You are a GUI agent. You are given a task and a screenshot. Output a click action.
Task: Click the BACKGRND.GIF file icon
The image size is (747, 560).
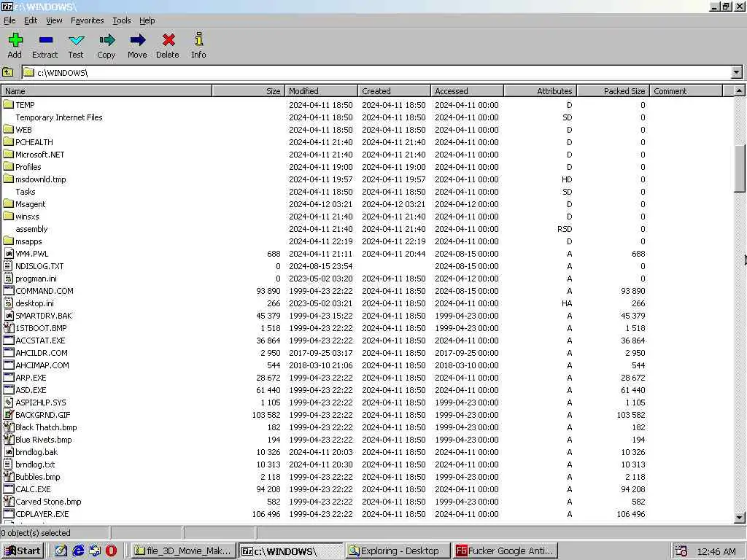point(8,414)
